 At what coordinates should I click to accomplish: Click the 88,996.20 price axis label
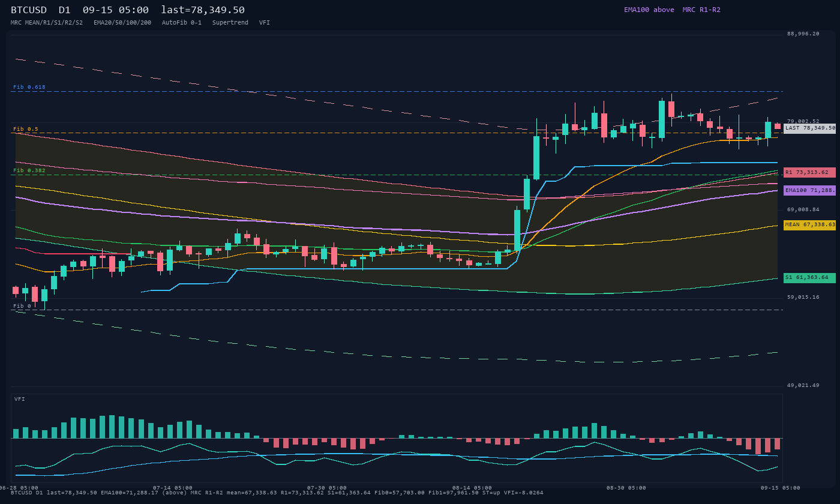803,34
